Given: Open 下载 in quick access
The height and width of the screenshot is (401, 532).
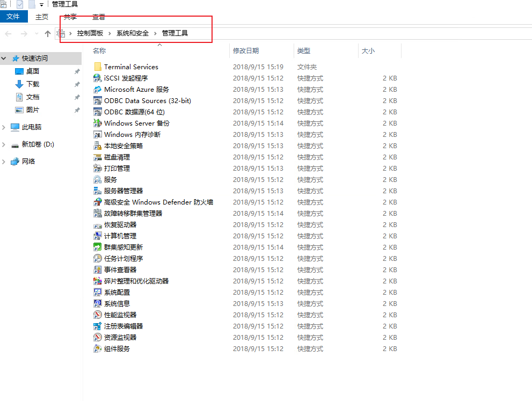Looking at the screenshot, I should pyautogui.click(x=33, y=84).
